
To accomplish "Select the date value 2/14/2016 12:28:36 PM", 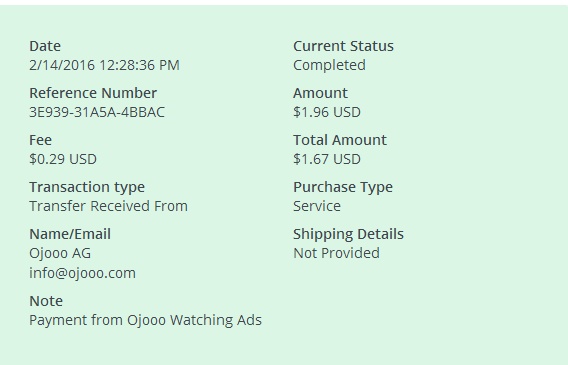I will point(104,65).
